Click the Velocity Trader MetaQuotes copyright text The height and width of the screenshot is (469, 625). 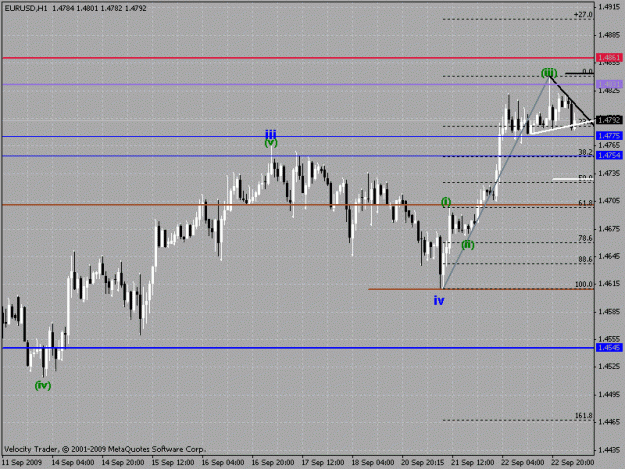click(105, 449)
